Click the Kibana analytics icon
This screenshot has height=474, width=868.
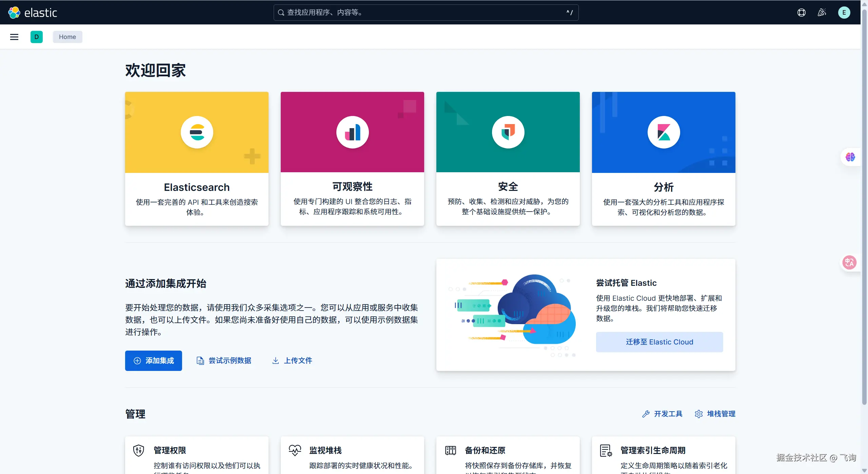pos(664,132)
